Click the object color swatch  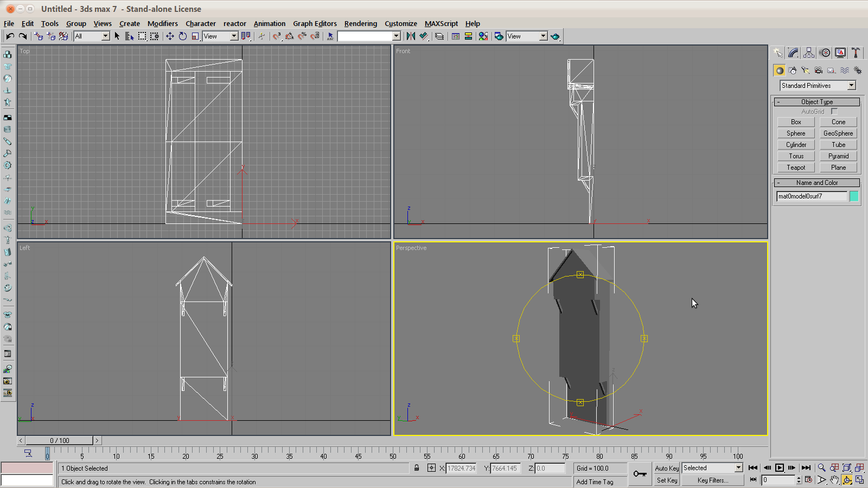[x=854, y=196]
